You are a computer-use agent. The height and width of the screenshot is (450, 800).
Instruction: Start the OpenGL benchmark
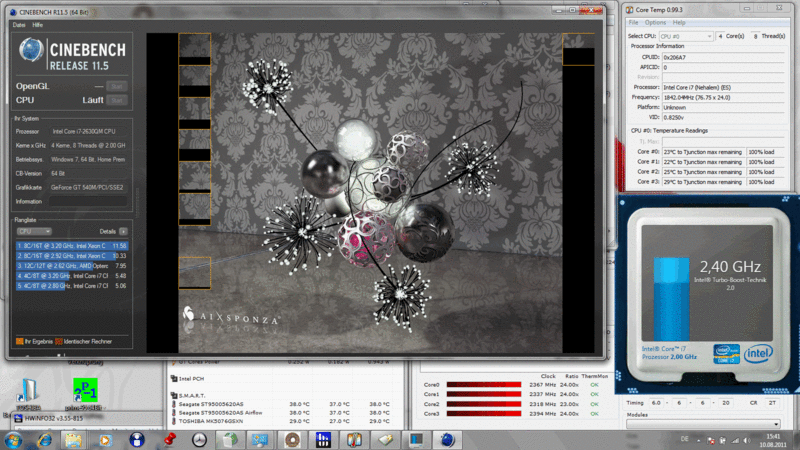117,86
